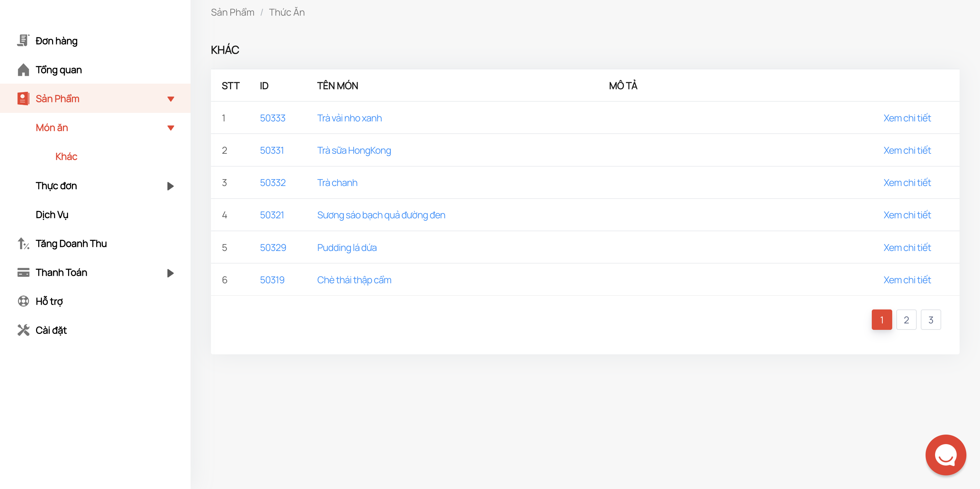Click the Cài đặt tools icon

tap(23, 330)
